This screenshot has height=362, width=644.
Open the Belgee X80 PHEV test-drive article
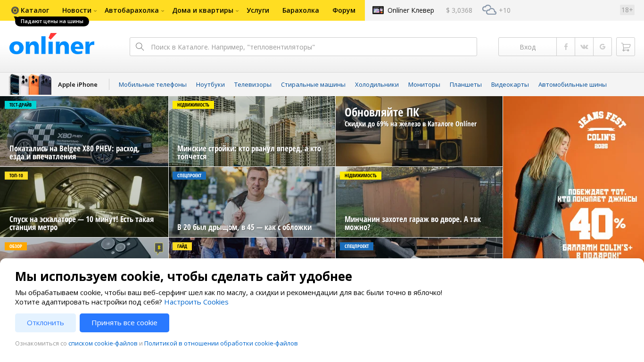84,131
